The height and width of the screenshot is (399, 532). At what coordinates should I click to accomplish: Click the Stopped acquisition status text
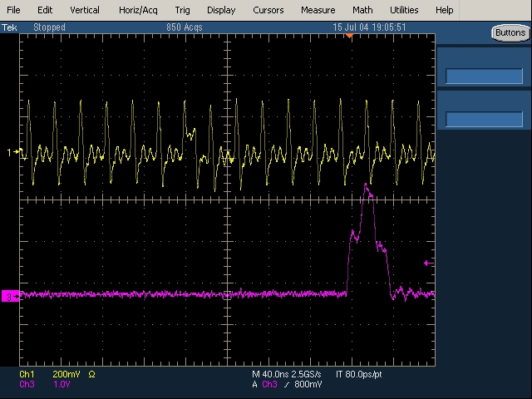click(49, 27)
